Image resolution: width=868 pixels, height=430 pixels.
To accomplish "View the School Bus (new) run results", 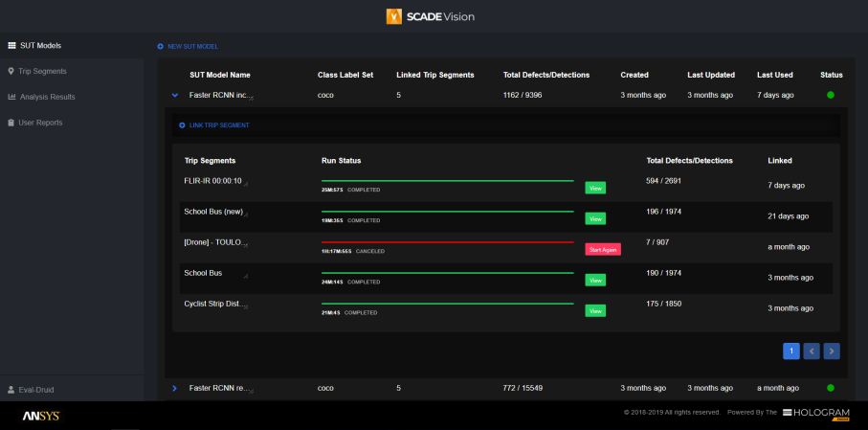I will coord(595,219).
